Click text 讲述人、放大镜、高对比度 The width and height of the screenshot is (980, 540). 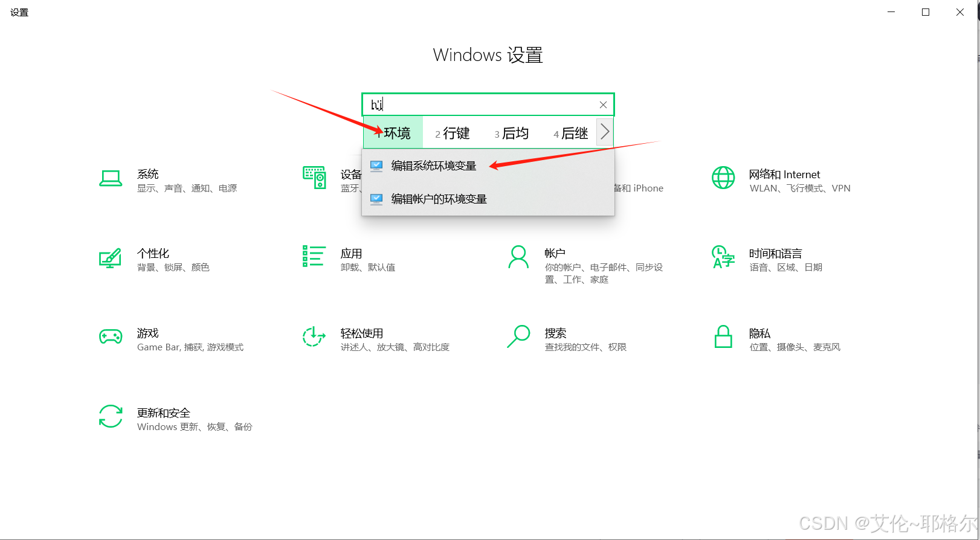(x=395, y=347)
